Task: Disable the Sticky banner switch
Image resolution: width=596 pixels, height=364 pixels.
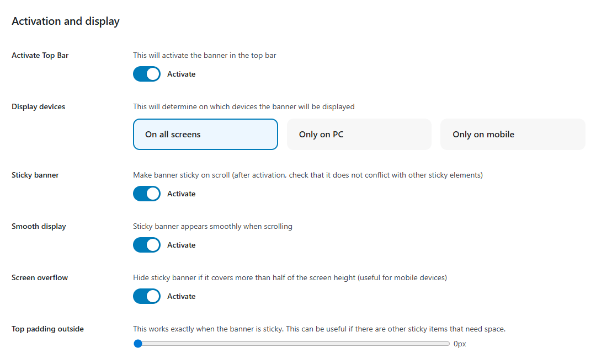Action: [x=147, y=194]
